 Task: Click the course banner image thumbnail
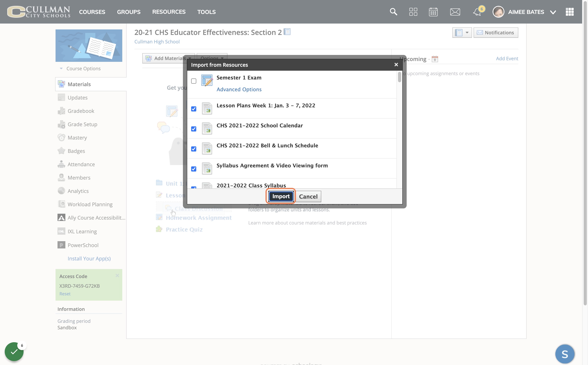point(89,45)
